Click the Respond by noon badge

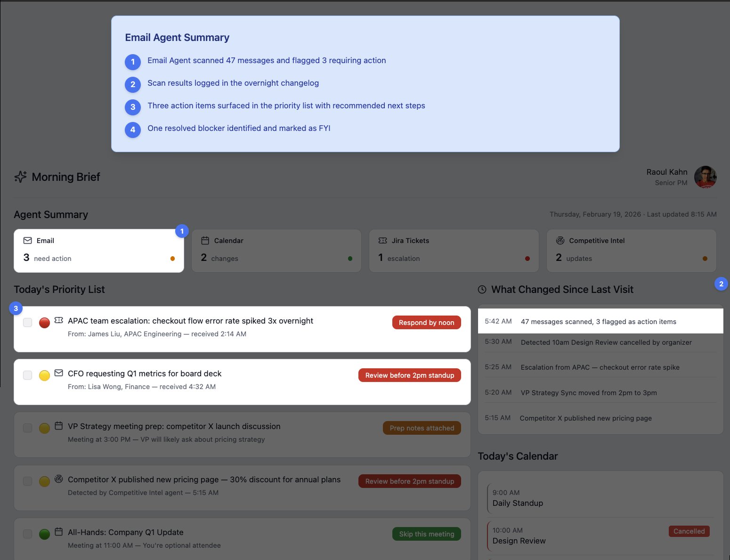click(x=426, y=322)
